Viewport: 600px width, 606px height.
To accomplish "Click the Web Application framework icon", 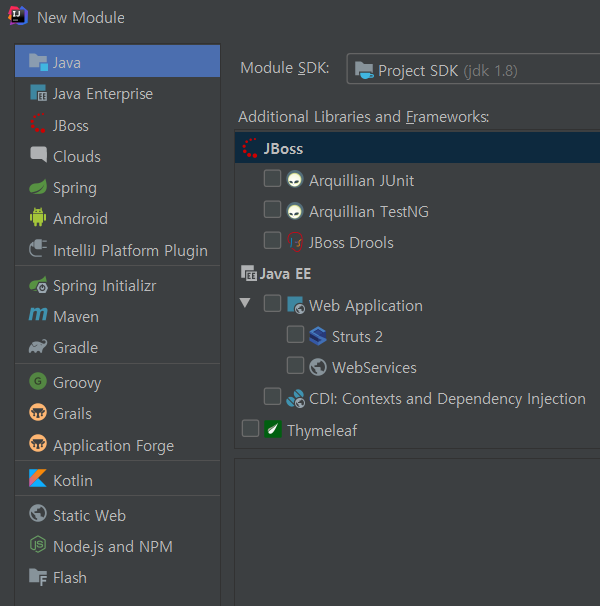I will click(x=296, y=305).
